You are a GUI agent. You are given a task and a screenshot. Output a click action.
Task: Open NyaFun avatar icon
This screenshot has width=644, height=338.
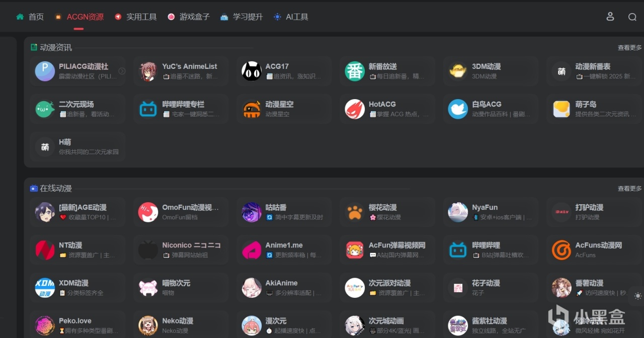click(x=458, y=212)
